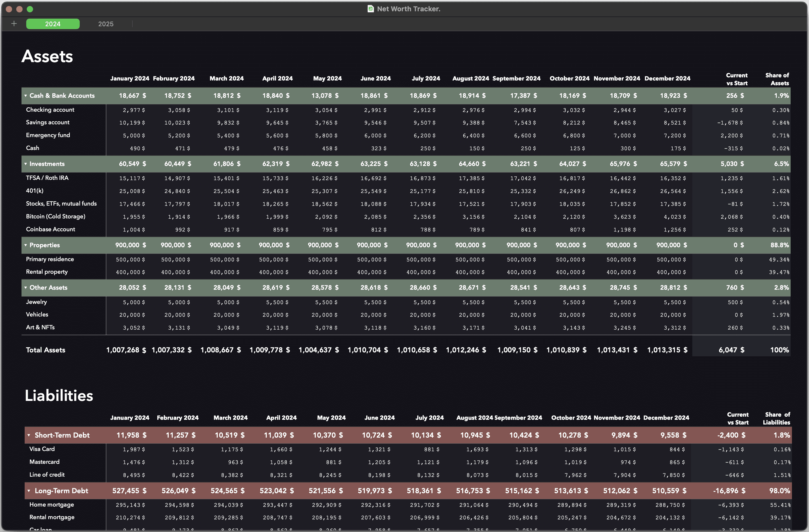Image resolution: width=809 pixels, height=532 pixels.
Task: Collapse the Properties category triangle
Action: (25, 245)
